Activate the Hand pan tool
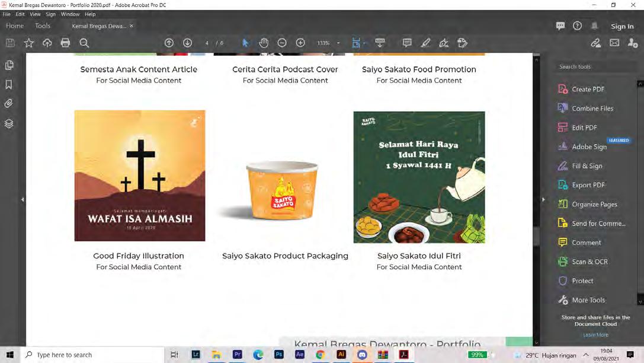The height and width of the screenshot is (363, 644). click(264, 43)
